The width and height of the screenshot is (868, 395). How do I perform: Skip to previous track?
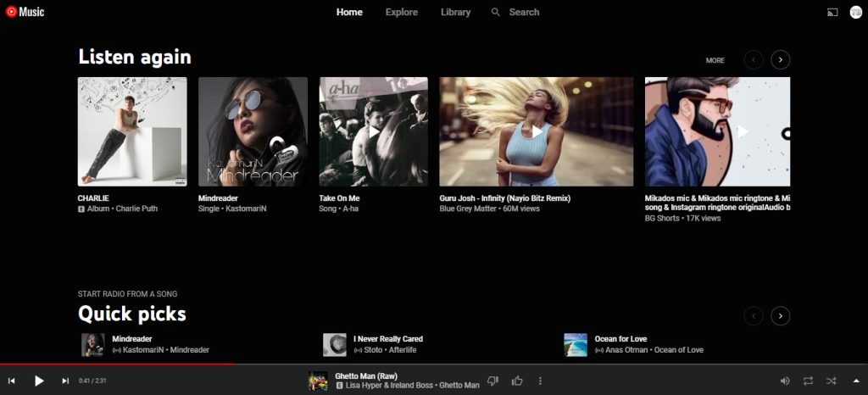(12, 381)
